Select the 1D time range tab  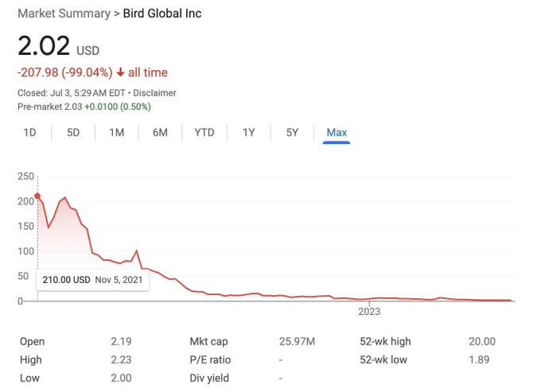point(29,133)
